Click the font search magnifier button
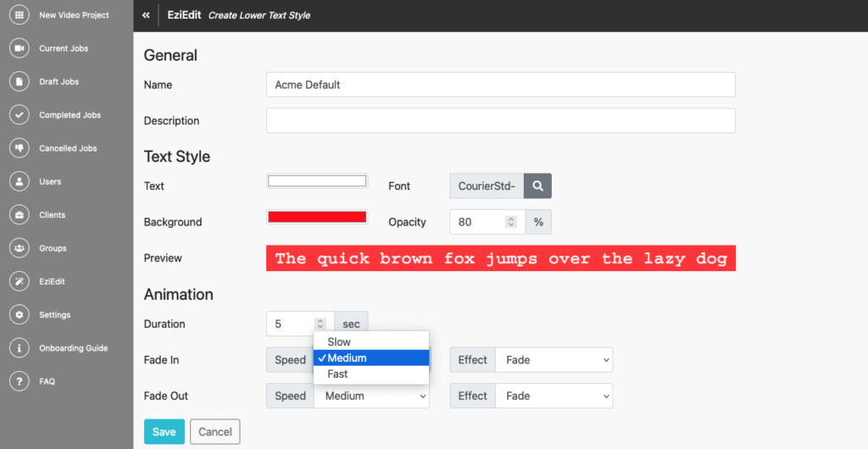The image size is (868, 449). [x=537, y=186]
